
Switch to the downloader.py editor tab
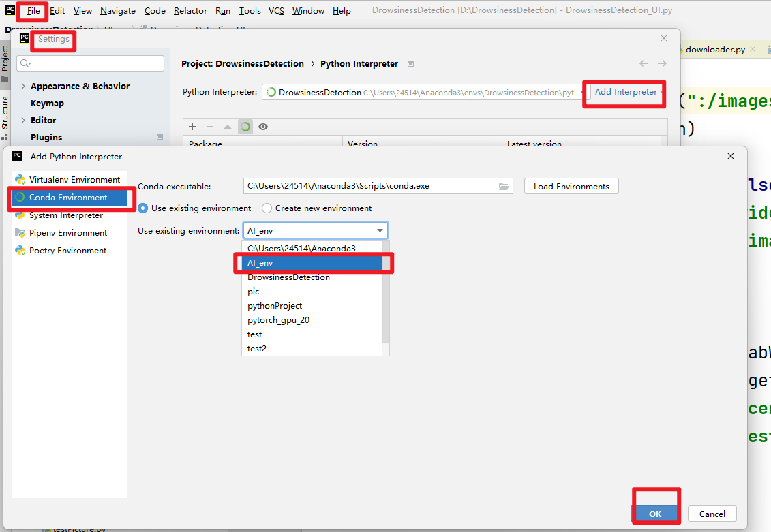[x=715, y=49]
